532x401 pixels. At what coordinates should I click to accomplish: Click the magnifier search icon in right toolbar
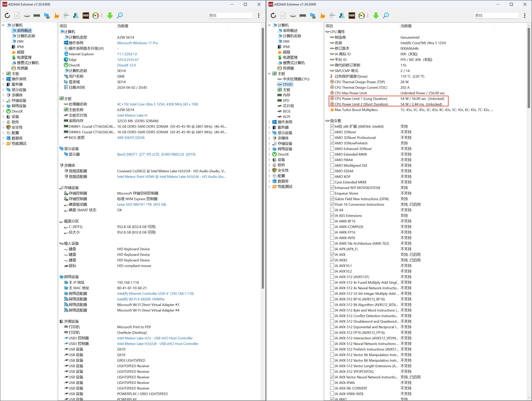pos(386,16)
